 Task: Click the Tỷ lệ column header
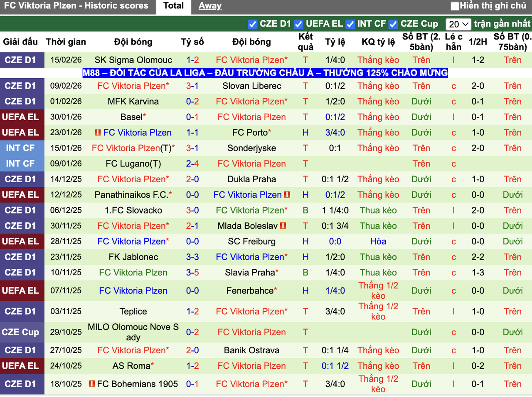(x=335, y=42)
